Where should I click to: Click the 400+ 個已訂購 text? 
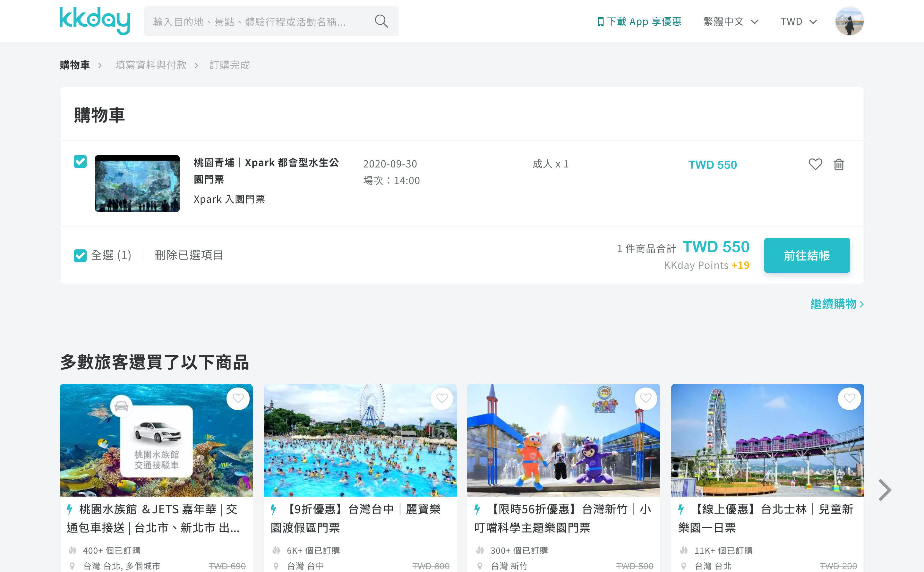(112, 551)
